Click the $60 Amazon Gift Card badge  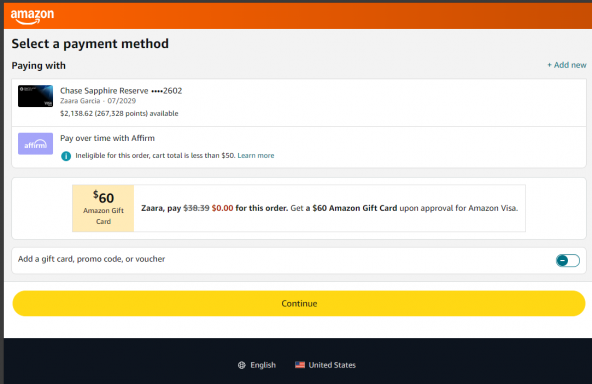pyautogui.click(x=103, y=208)
